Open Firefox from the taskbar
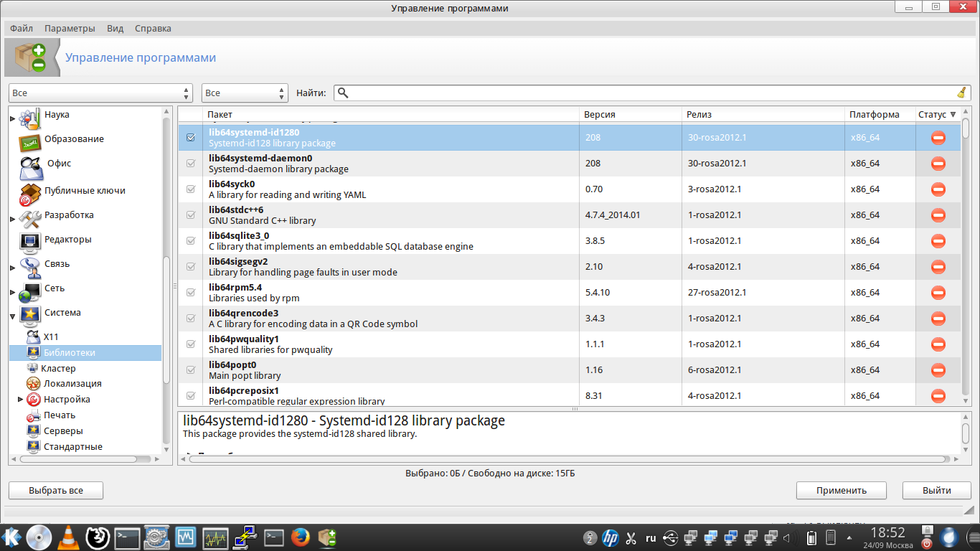This screenshot has height=551, width=980. coord(301,537)
